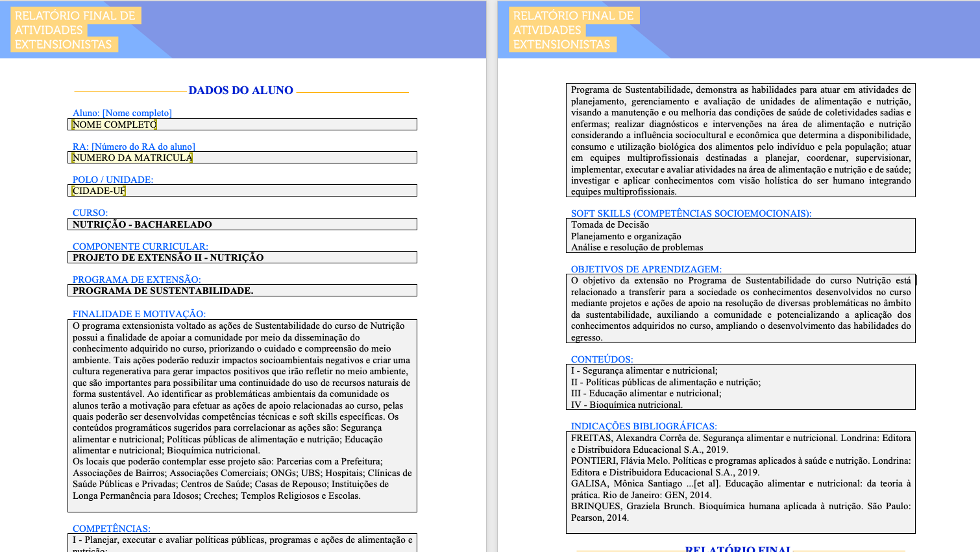
Task: Click 'IV - Bioquímica nutricional' in Conteúdos box
Action: pyautogui.click(x=626, y=405)
